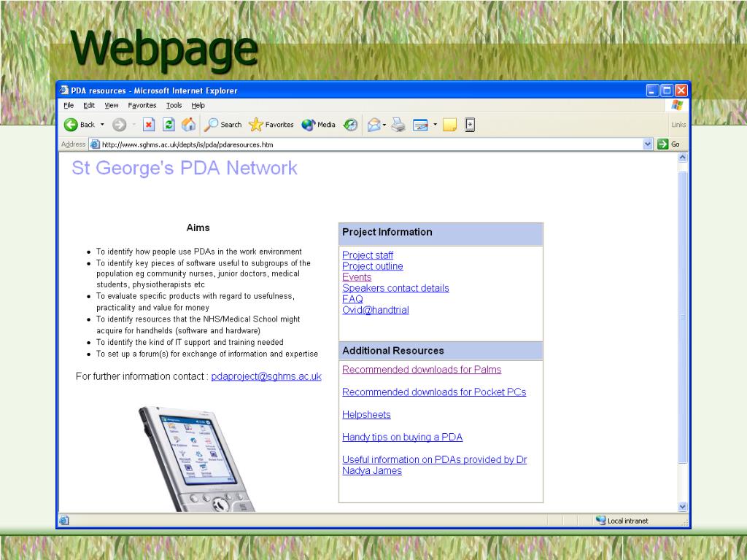Open the Help menu

(198, 105)
